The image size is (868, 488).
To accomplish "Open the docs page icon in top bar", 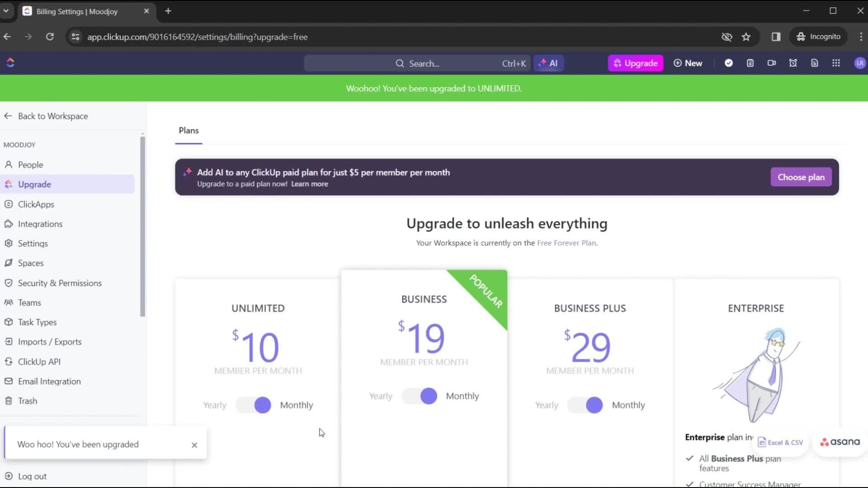I will point(815,63).
